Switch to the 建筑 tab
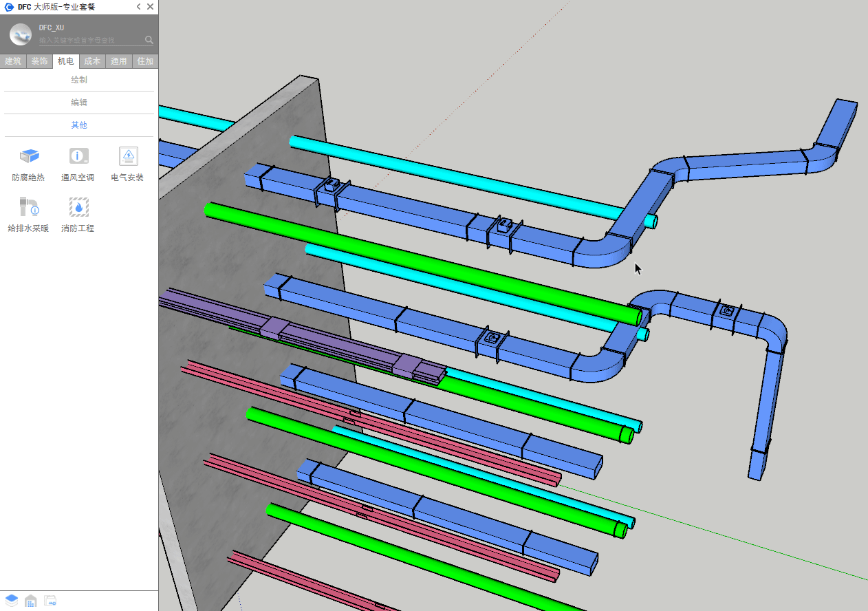The height and width of the screenshot is (611, 868). pyautogui.click(x=13, y=61)
